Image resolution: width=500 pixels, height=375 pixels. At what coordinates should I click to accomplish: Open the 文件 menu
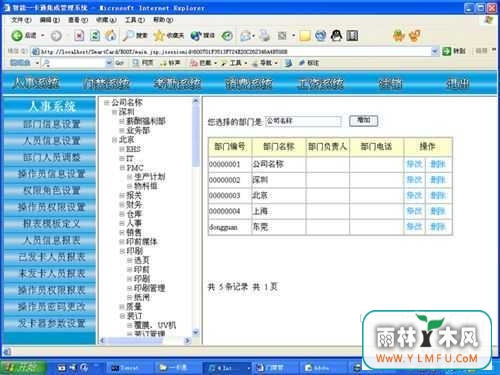[21, 20]
